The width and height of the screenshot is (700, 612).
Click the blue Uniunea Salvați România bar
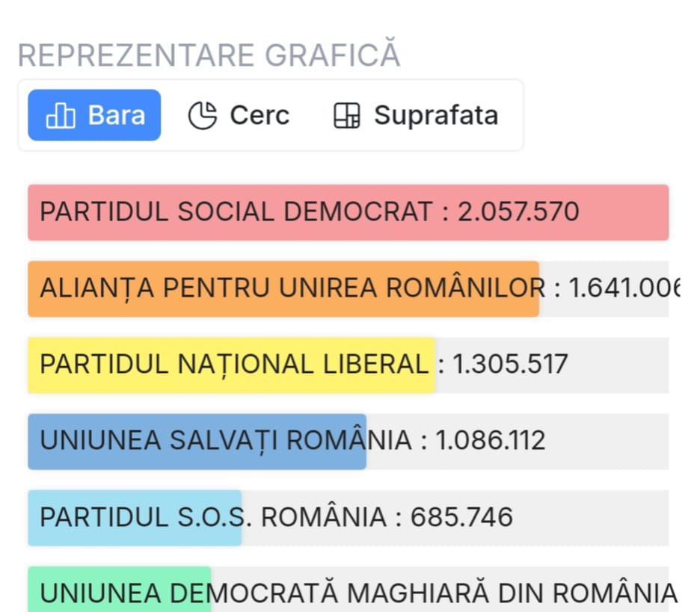[x=197, y=442]
